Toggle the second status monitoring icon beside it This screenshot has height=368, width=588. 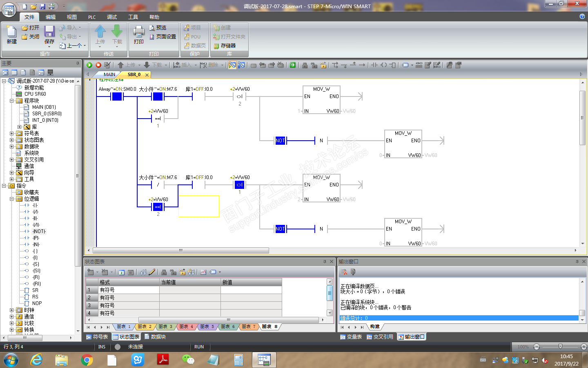(x=241, y=65)
